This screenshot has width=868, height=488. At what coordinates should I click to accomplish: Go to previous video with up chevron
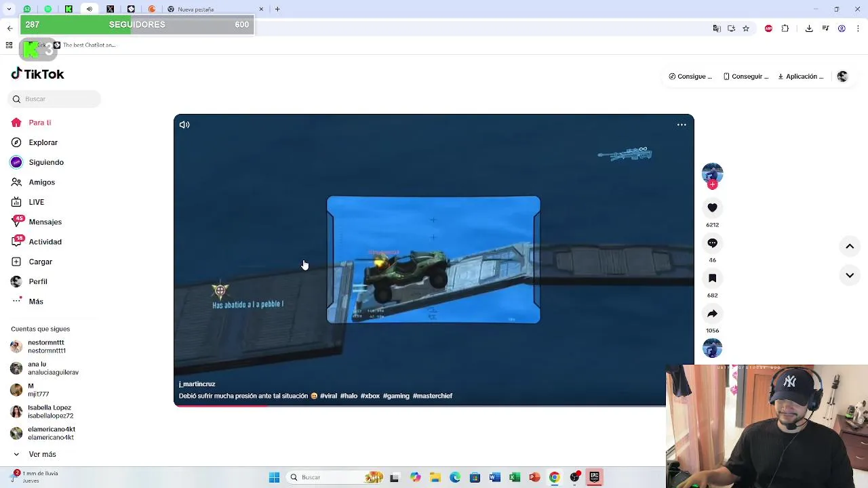[850, 247]
